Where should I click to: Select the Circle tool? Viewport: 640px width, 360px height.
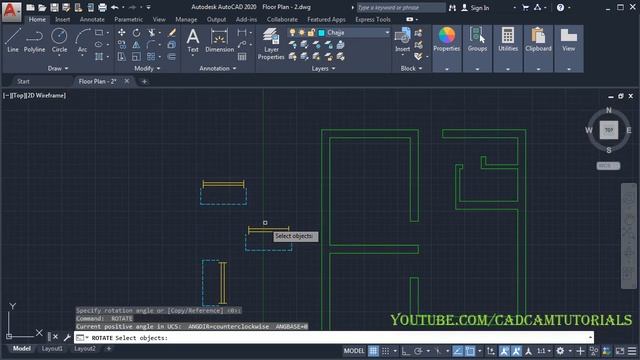click(59, 40)
